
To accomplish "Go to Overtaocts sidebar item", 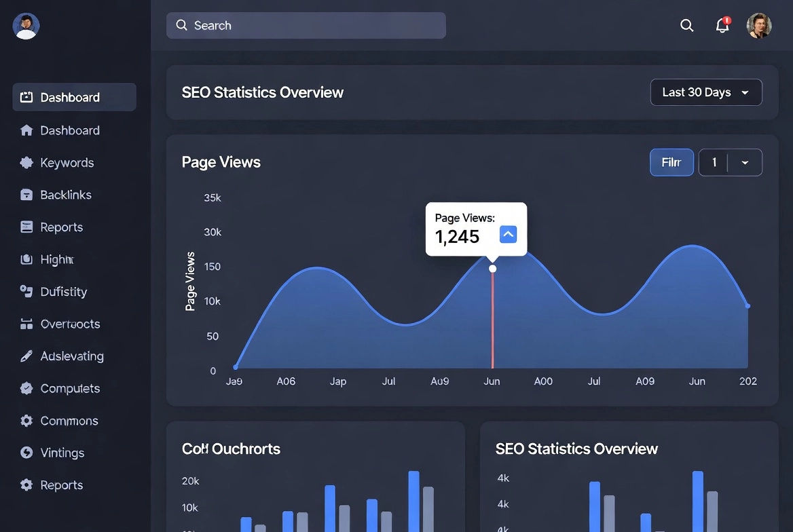I will pyautogui.click(x=70, y=324).
